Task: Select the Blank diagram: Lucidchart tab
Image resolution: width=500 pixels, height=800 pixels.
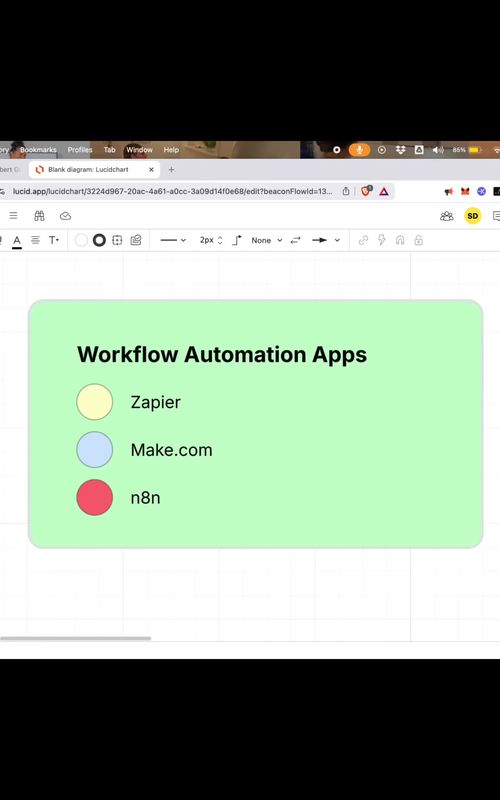Action: 94,169
